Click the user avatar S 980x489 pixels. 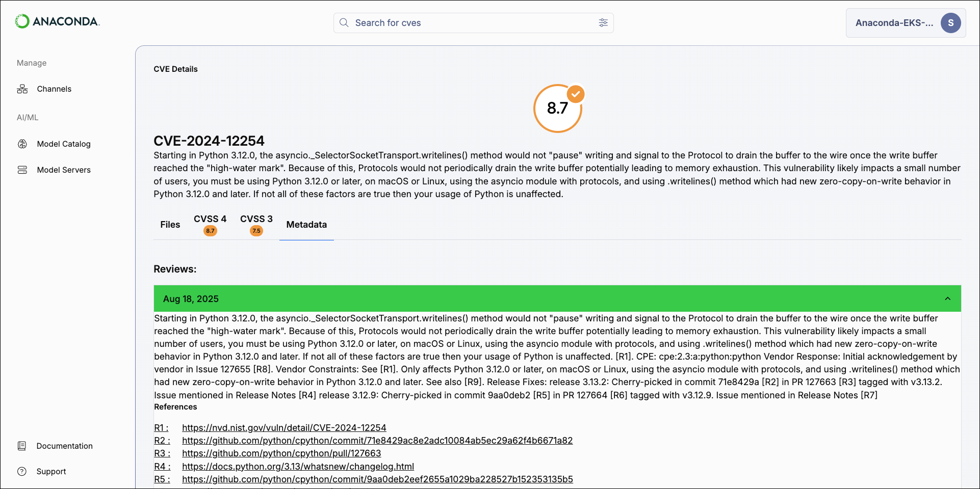(x=950, y=23)
